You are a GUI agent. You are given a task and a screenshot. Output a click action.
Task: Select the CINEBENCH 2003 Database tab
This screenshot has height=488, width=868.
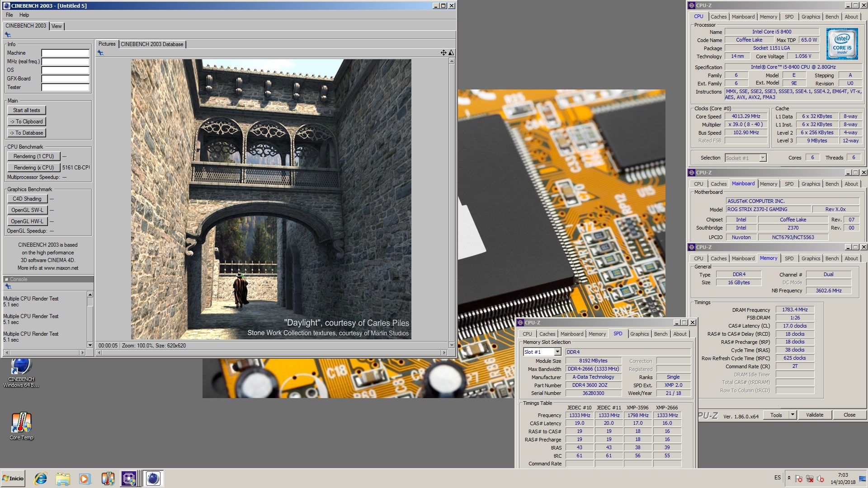[152, 44]
